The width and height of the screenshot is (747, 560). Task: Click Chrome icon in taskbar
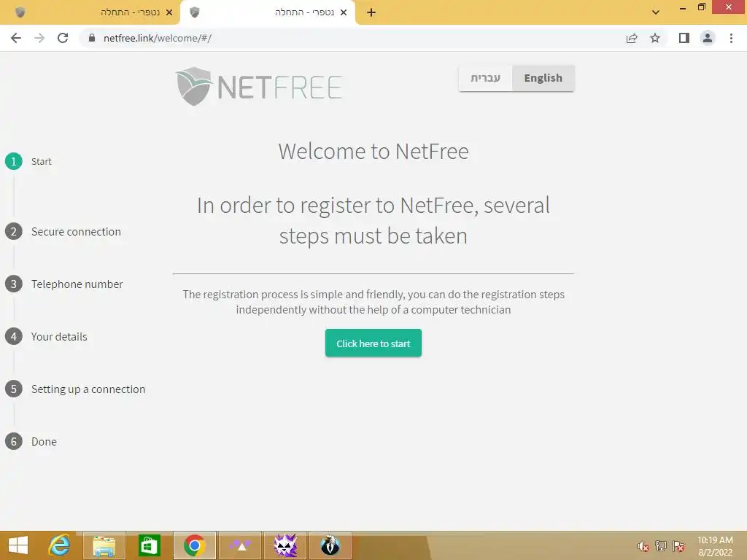pyautogui.click(x=194, y=545)
